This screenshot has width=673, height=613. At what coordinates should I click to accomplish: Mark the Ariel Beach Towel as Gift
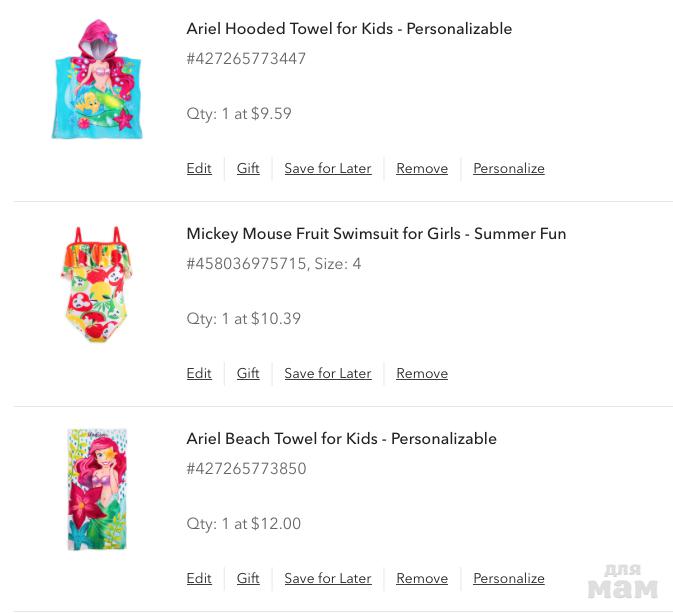point(248,578)
